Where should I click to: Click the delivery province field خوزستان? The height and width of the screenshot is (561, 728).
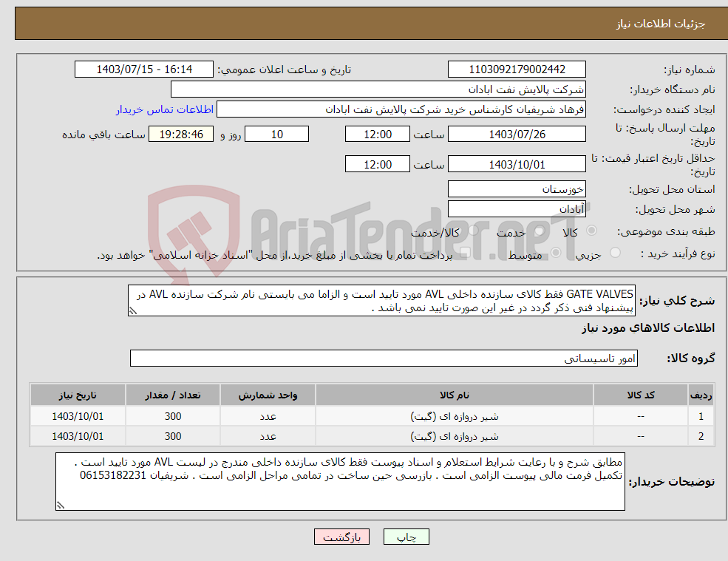(517, 189)
